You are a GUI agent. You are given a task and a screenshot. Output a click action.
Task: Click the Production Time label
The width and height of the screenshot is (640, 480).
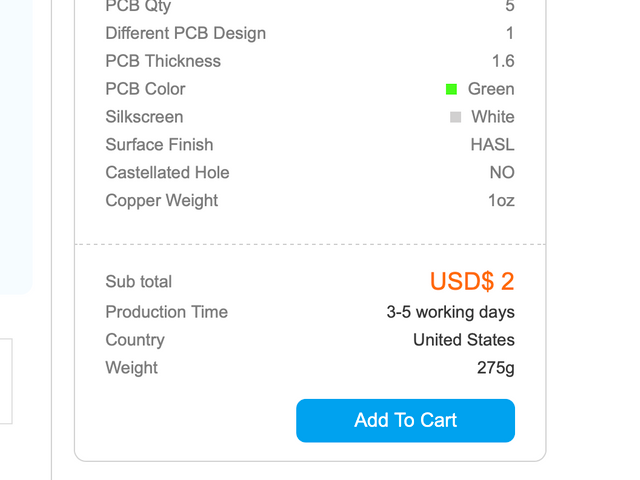[x=167, y=312]
